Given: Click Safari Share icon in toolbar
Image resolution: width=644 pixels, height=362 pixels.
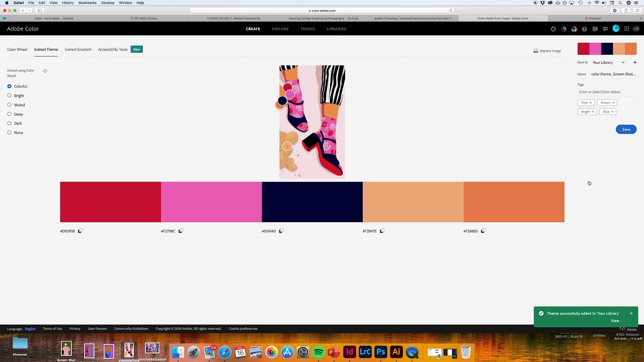Looking at the screenshot, I should (x=626, y=11).
